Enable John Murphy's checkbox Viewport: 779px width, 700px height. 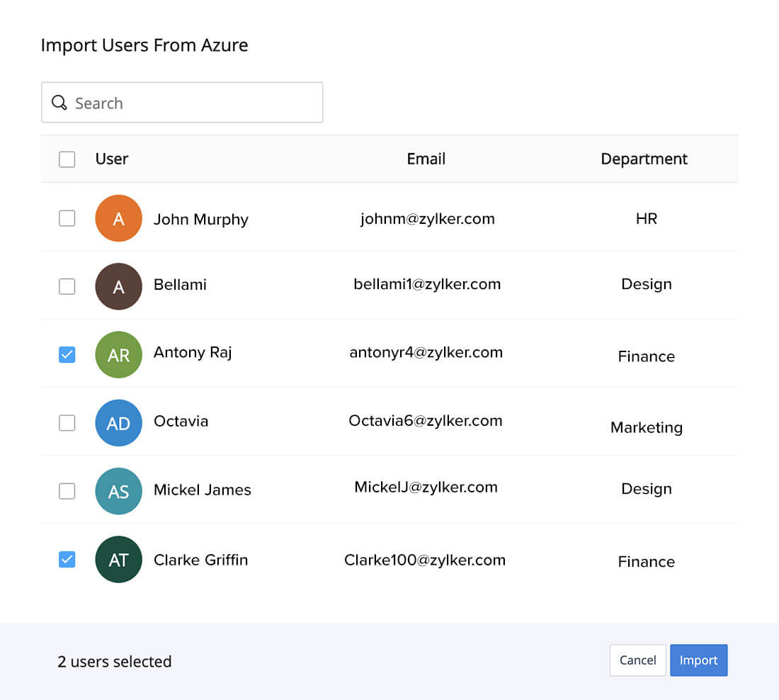click(x=67, y=218)
